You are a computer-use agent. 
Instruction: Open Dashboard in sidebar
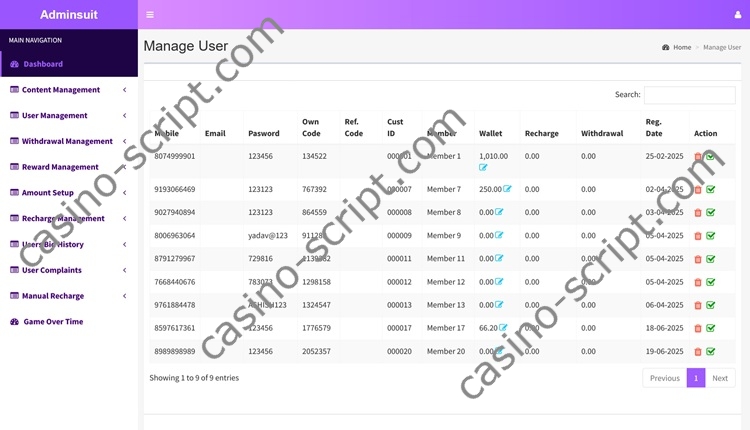pos(43,64)
